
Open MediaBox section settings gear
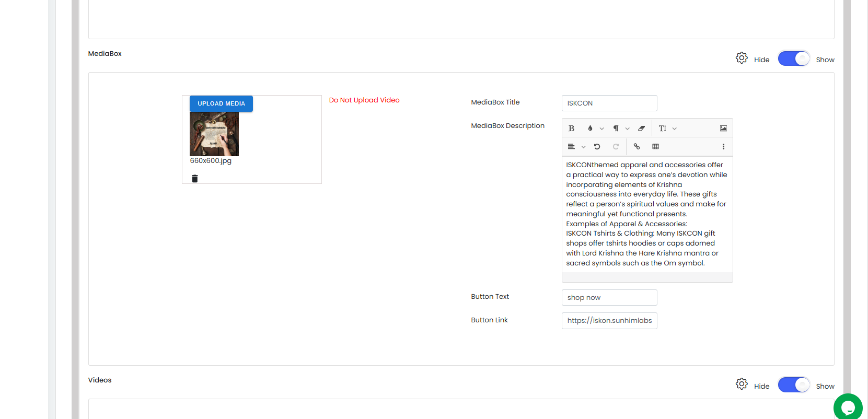click(x=742, y=58)
